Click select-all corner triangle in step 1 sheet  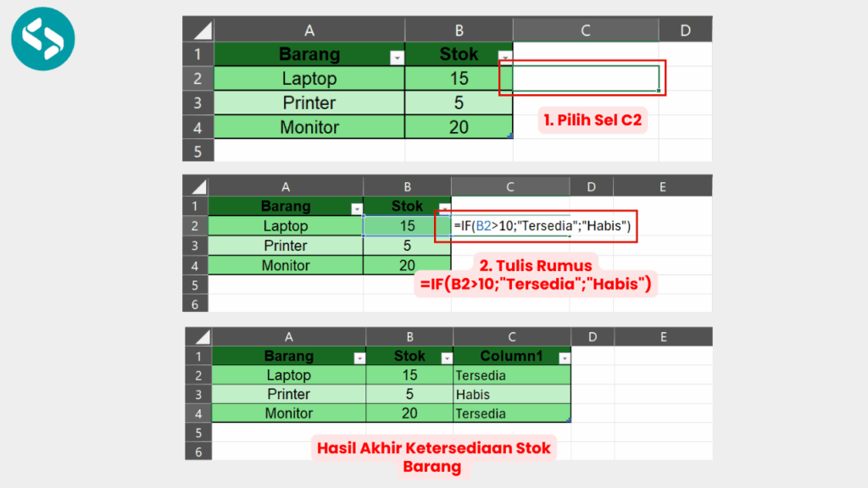point(200,31)
